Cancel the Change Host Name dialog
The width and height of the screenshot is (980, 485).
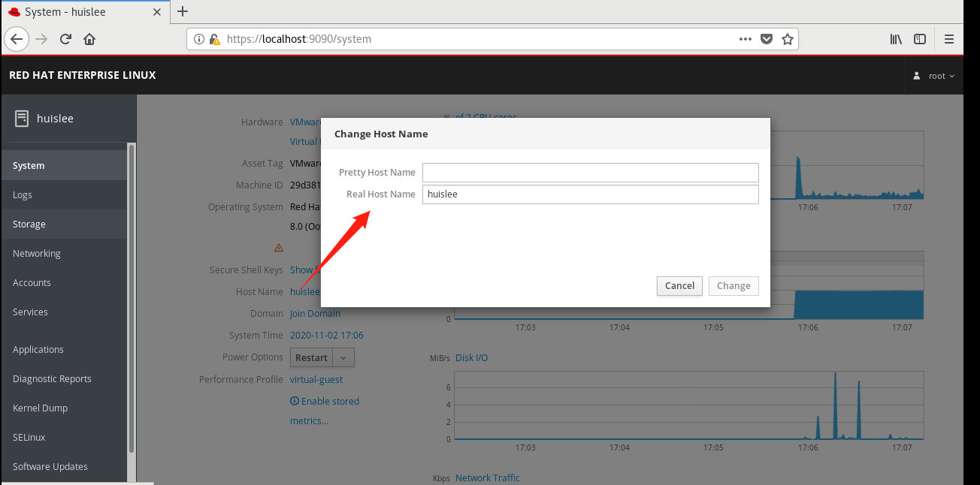click(679, 286)
